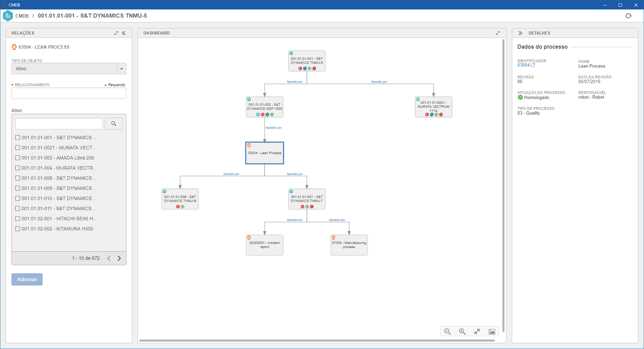
Task: Check 001.01.01-010 - S&T DYNAMICS checkbox
Action: pos(18,198)
